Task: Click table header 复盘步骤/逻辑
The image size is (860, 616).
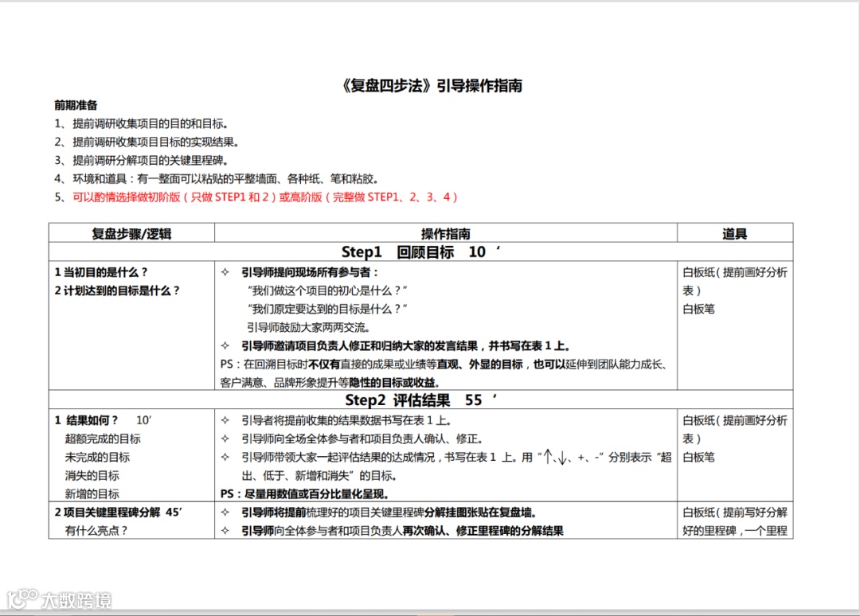Action: click(x=131, y=233)
